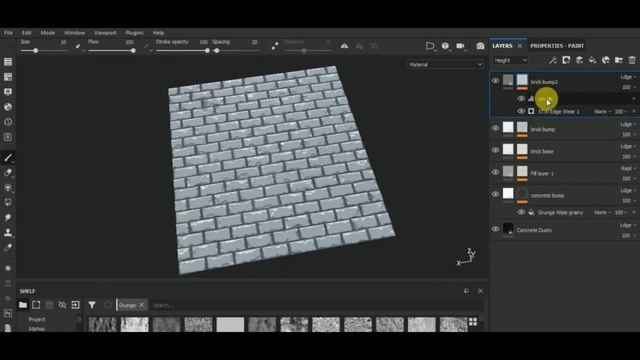
Task: Click Shelf import resources icon
Action: (x=76, y=305)
